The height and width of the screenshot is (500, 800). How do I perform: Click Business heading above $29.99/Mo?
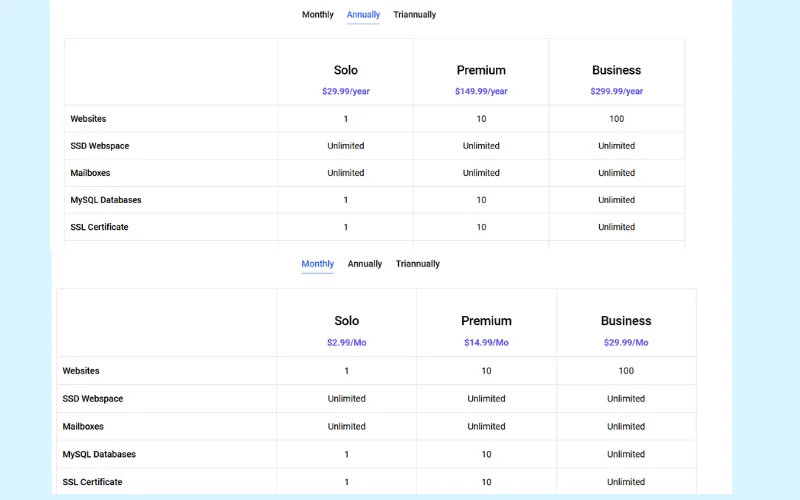pyautogui.click(x=626, y=321)
